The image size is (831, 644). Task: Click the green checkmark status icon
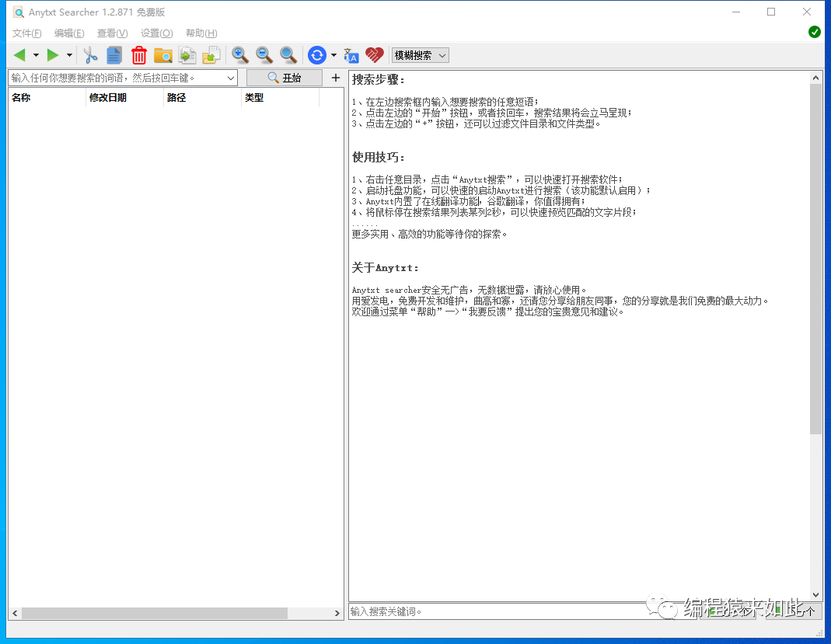point(815,33)
